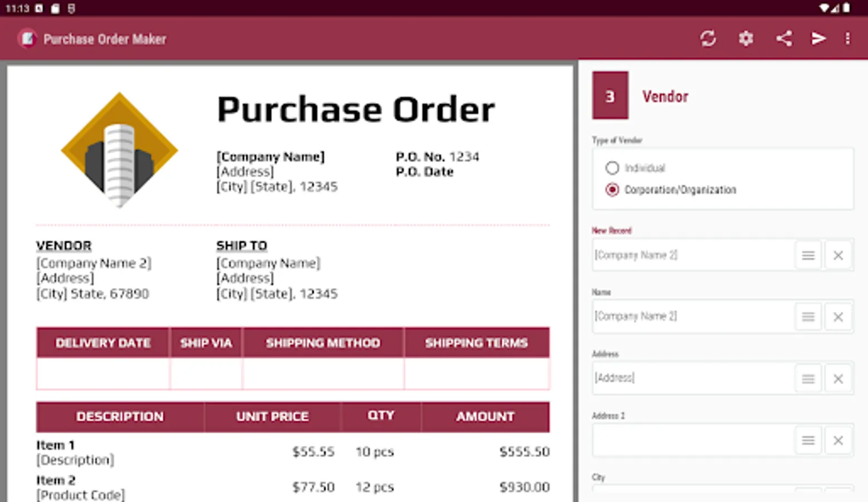Open list menu for Name field

pos(808,317)
